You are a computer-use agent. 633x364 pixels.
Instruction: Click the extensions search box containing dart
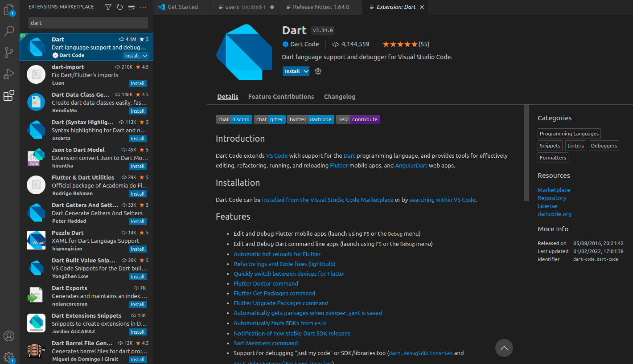(x=88, y=23)
